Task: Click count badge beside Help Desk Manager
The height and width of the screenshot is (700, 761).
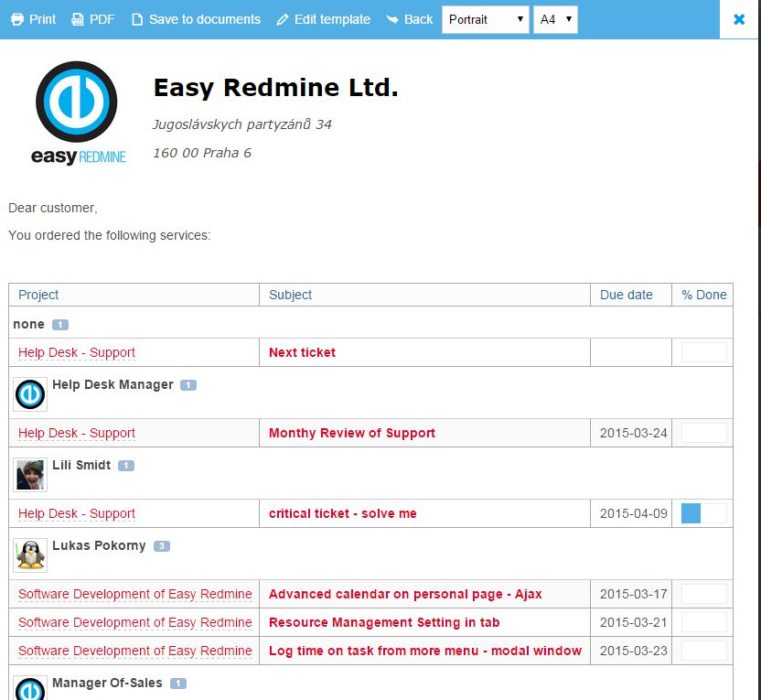Action: tap(188, 385)
